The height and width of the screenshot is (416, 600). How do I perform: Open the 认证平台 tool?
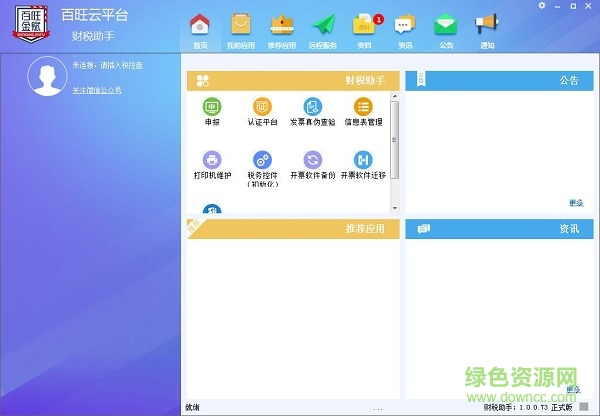pos(262,107)
